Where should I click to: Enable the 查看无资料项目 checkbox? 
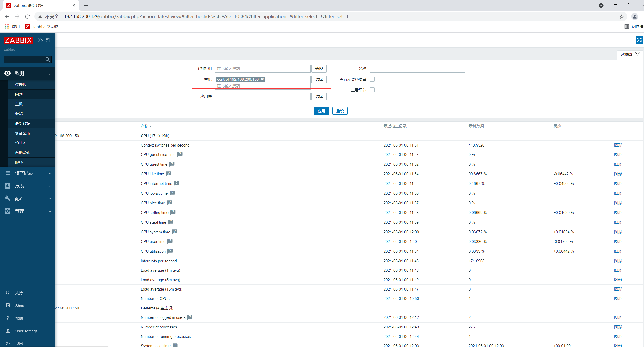372,79
